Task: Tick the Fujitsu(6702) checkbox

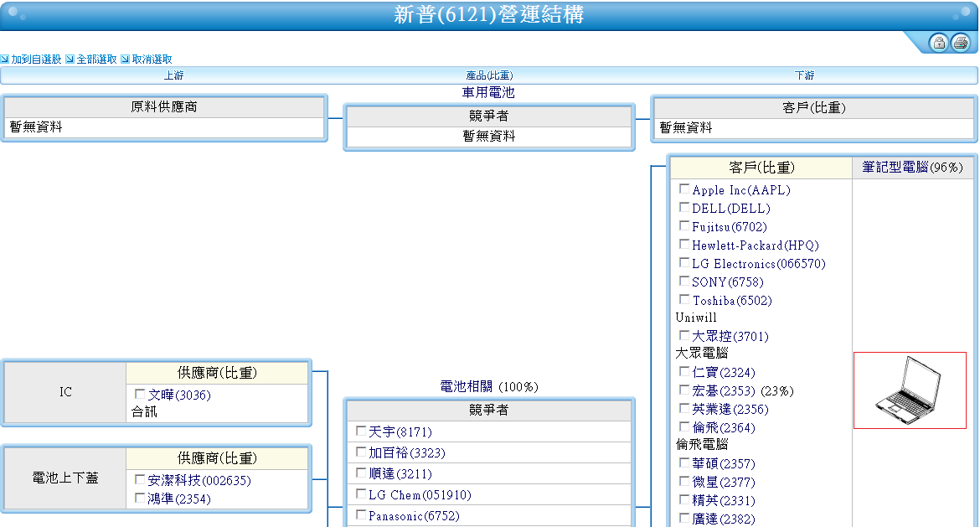Action: pyautogui.click(x=684, y=225)
